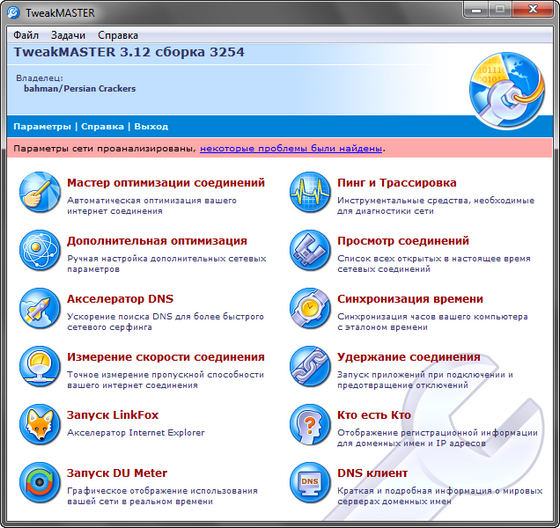Click the question mark head icon for Кто есть Кто
The image size is (560, 528).
(x=310, y=425)
